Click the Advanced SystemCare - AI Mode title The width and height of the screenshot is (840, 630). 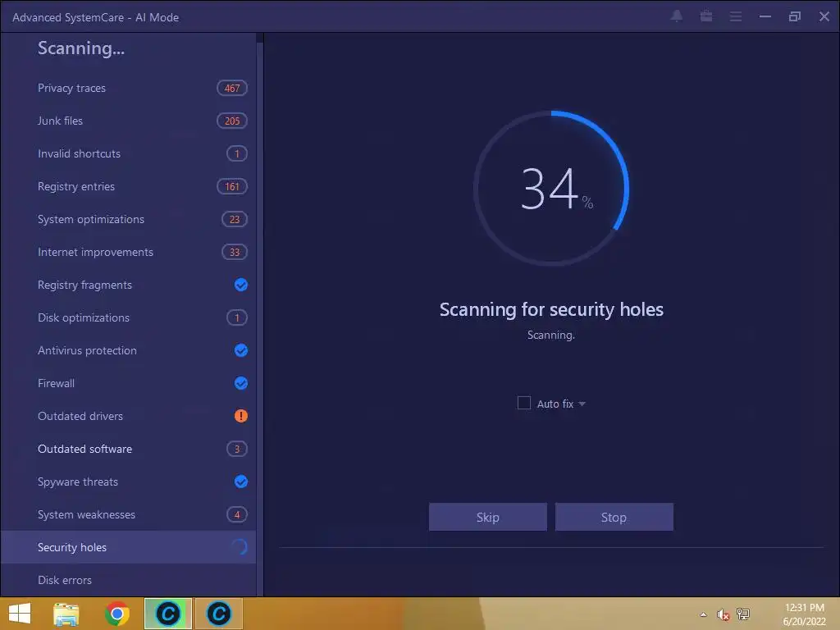point(95,17)
